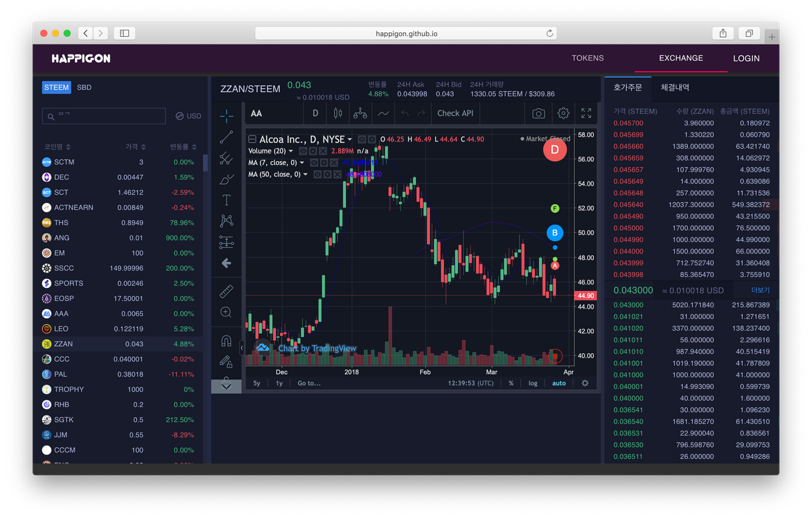The width and height of the screenshot is (812, 518).
Task: Open chart properties gear in top toolbar
Action: tap(563, 113)
